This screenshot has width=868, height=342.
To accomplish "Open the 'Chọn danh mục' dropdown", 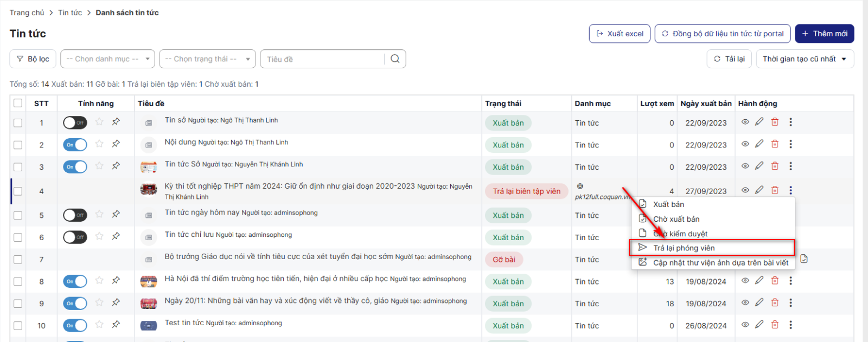I will coord(107,59).
